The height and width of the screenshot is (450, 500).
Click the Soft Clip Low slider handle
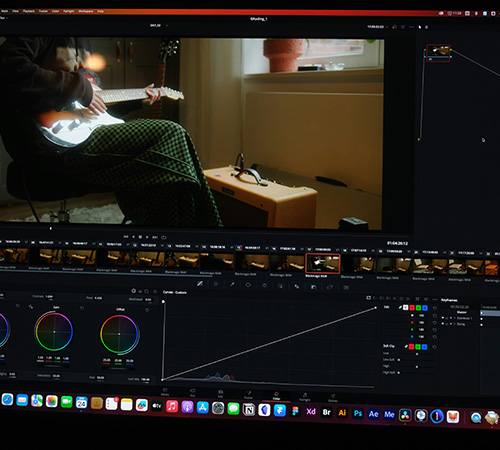417,354
